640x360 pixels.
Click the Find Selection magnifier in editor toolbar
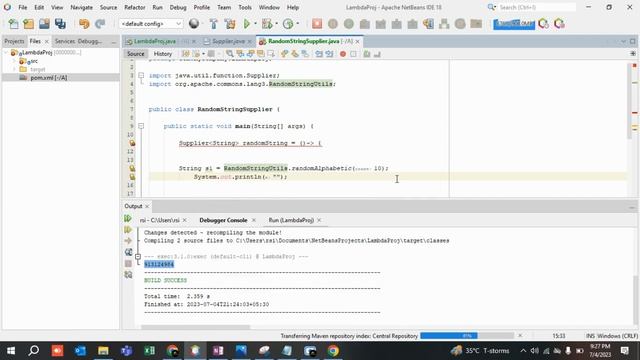coord(229,54)
